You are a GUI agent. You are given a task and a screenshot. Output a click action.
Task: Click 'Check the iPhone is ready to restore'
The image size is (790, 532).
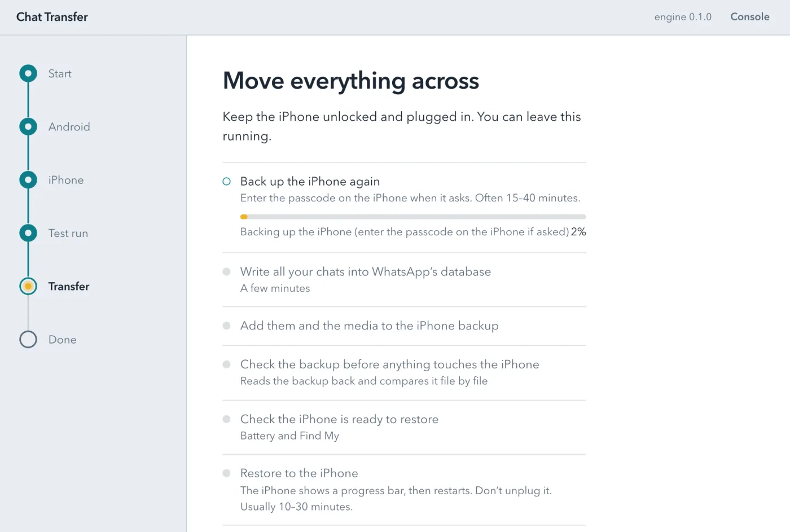[x=339, y=419]
